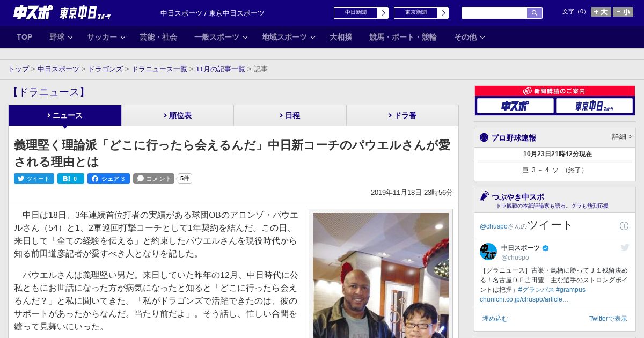Click the つぶやき中スポ megaphone icon

tap(484, 196)
